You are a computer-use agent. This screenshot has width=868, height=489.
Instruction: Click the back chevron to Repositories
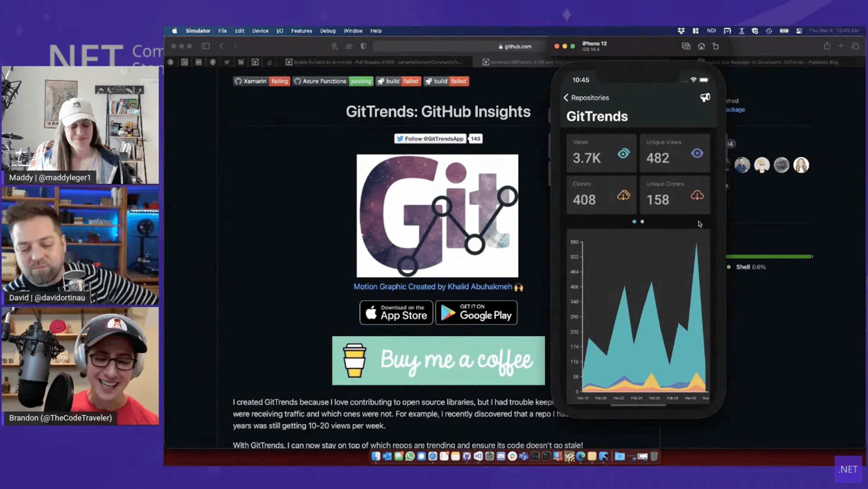(x=566, y=97)
